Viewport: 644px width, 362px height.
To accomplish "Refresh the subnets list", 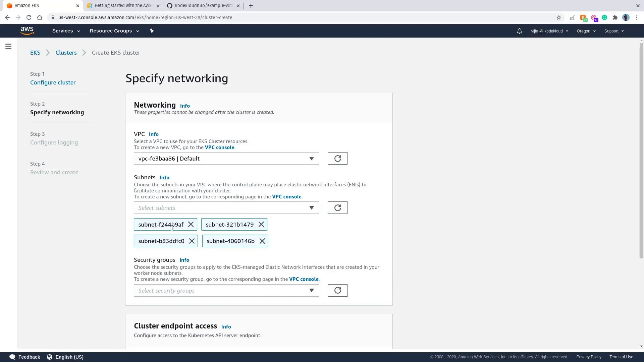I will click(x=337, y=207).
